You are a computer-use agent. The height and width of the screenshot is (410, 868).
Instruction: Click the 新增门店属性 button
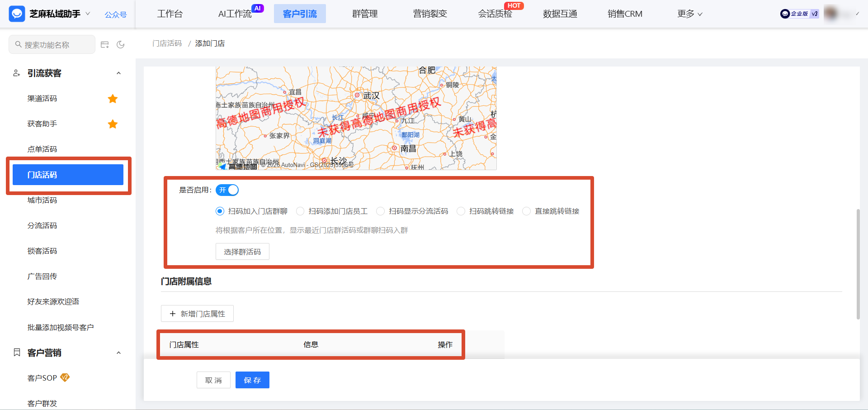[x=197, y=314]
